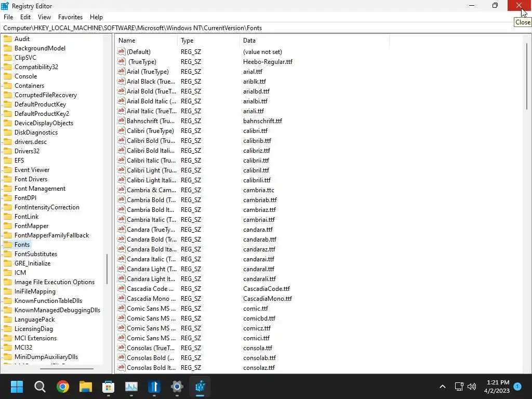Image resolution: width=532 pixels, height=399 pixels.
Task: Select the CorruptedFileRecovery key
Action: pos(46,95)
